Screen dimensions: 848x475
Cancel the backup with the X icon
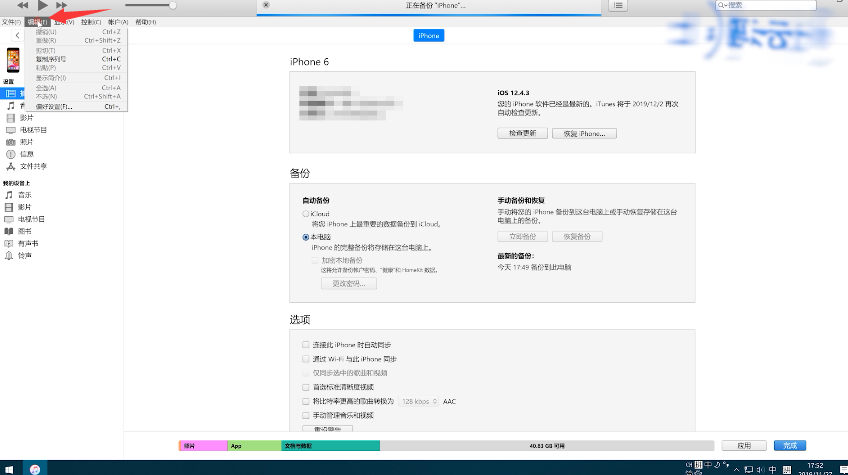(266, 5)
